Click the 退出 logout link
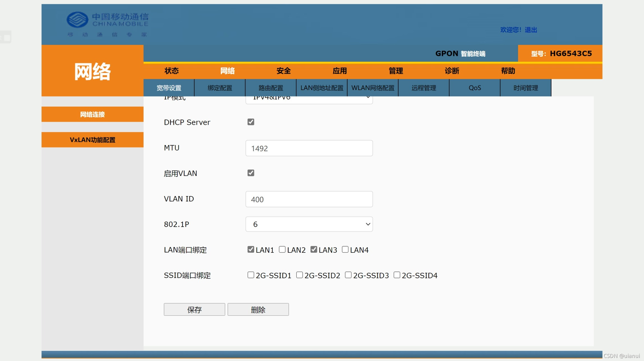This screenshot has height=361, width=644. click(531, 30)
